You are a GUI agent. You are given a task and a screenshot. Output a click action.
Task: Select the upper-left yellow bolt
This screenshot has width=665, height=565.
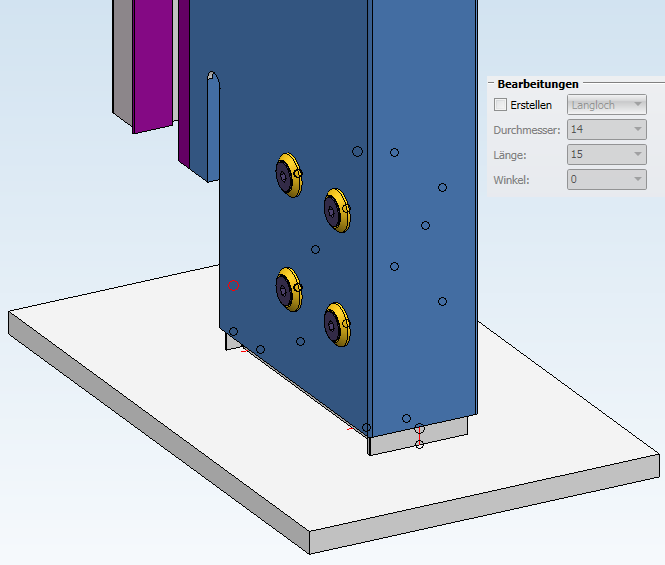pyautogui.click(x=289, y=175)
